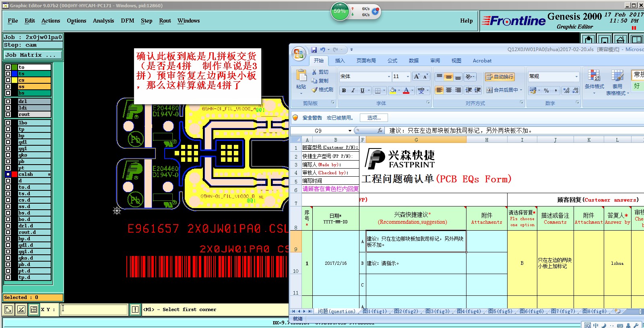Save the workbook via Quick Access
644x328 pixels.
pyautogui.click(x=314, y=50)
